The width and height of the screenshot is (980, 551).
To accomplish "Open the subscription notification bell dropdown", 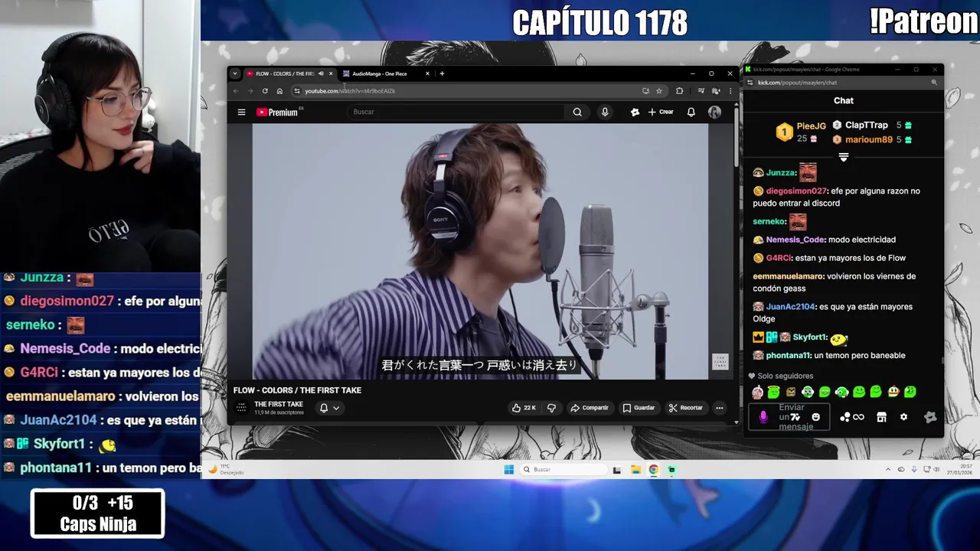I will point(329,408).
